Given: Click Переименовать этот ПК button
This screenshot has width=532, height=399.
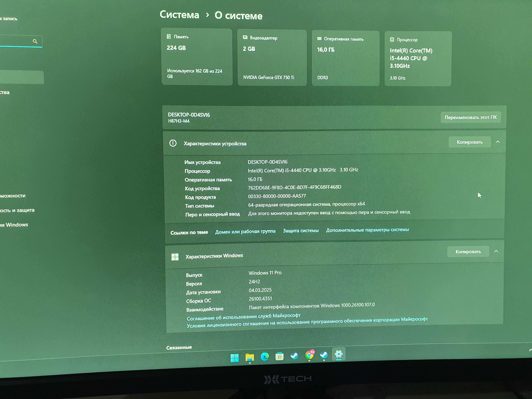Looking at the screenshot, I should point(471,117).
